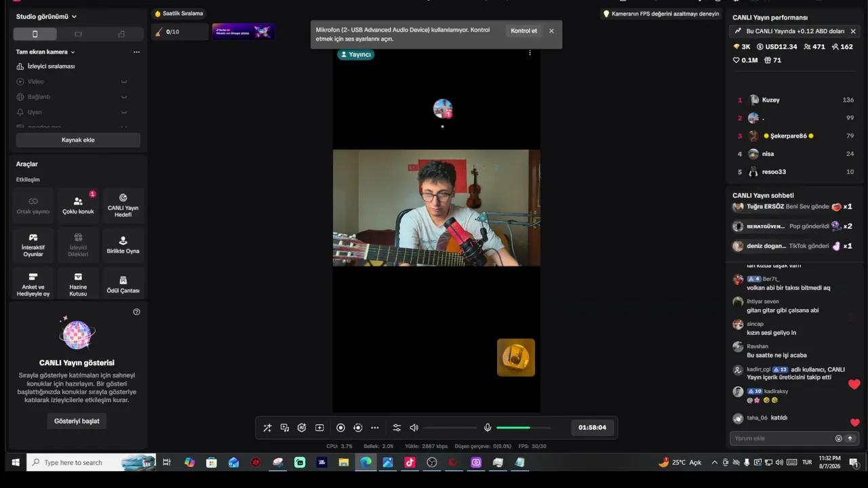Open TikTok from the Windows taskbar
Screen dimensions: 868x488
tap(410, 462)
